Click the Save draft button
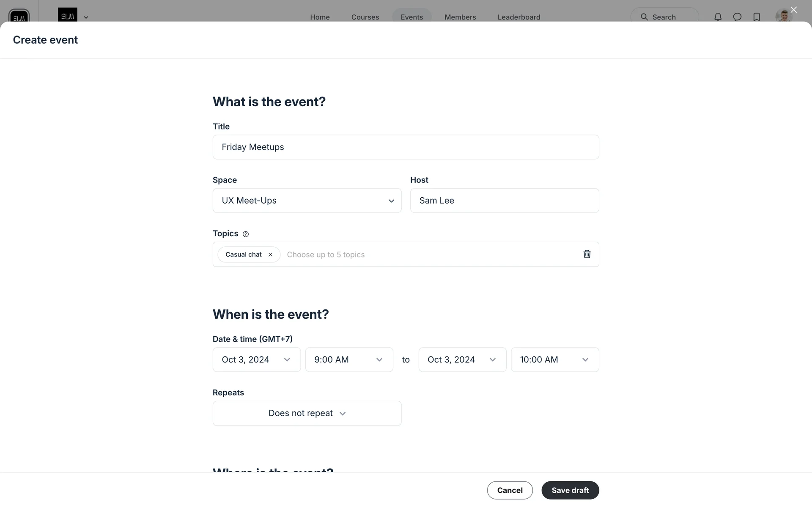The height and width of the screenshot is (508, 812). 570,490
